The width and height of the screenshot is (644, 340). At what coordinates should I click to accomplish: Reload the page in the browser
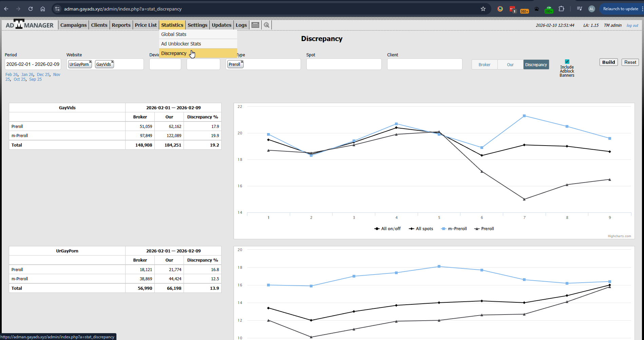pyautogui.click(x=31, y=9)
